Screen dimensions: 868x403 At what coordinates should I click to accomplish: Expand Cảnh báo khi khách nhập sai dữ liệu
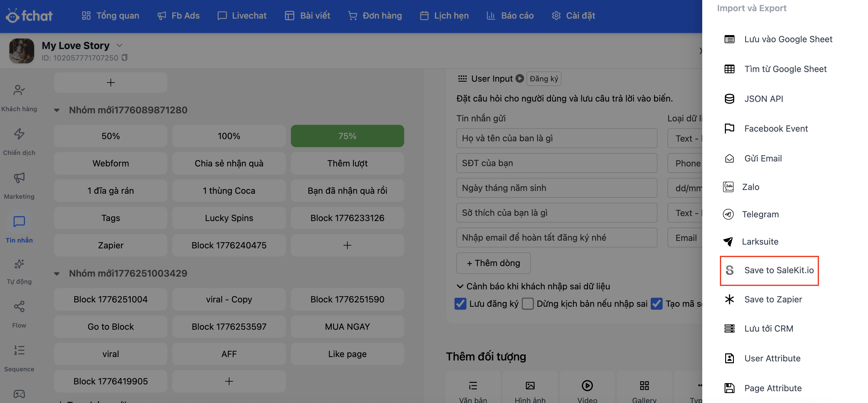[x=533, y=286]
